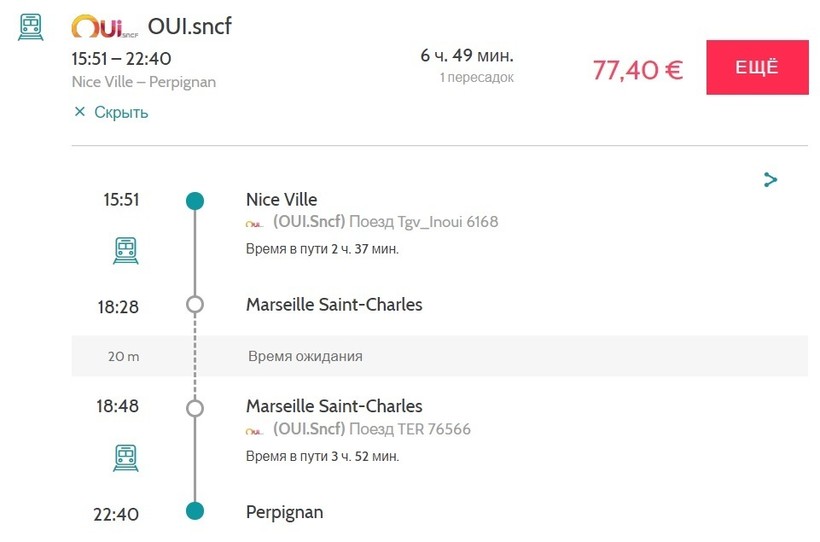Click the 1 пересадок transfers label

(x=477, y=77)
